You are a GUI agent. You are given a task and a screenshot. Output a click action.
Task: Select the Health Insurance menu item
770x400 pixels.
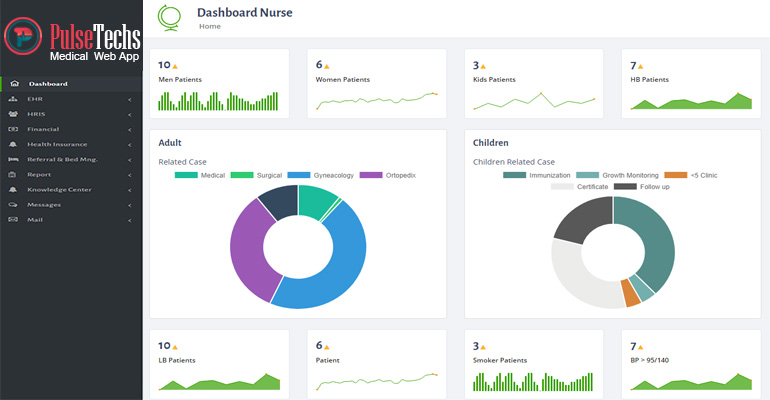point(71,144)
